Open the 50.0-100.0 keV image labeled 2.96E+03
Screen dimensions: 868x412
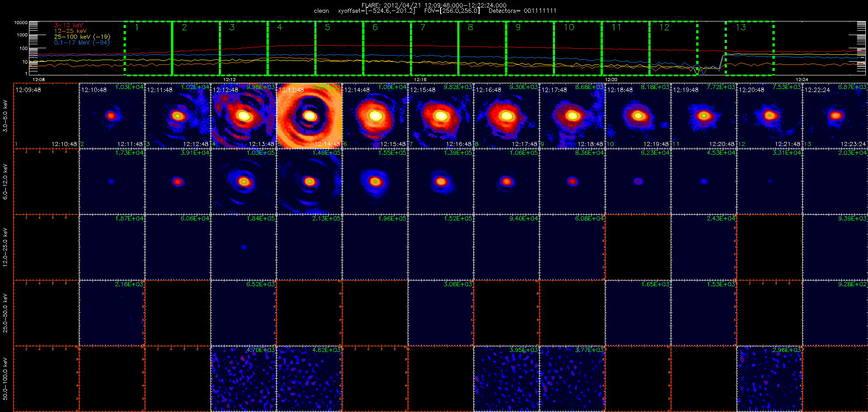[769, 379]
